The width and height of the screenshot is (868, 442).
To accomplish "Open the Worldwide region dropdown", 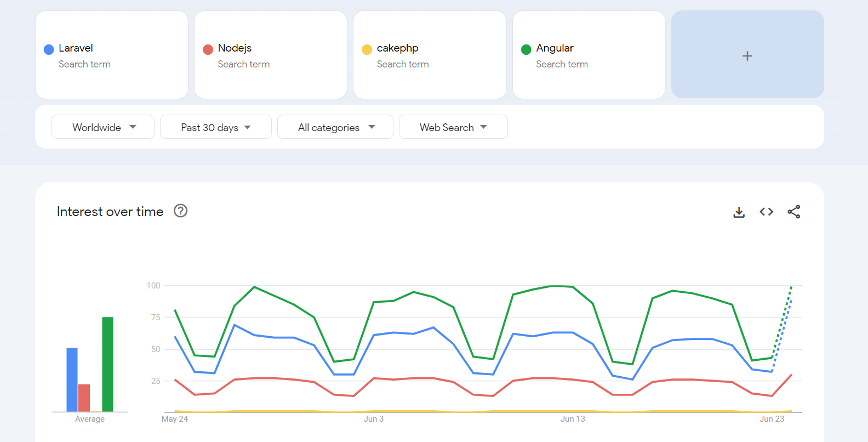I will coord(103,127).
